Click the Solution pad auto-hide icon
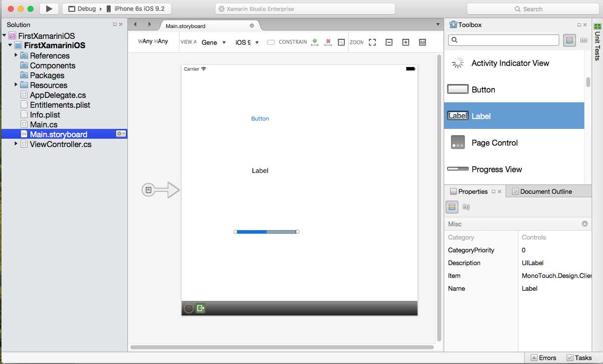The width and height of the screenshot is (603, 364). [115, 24]
